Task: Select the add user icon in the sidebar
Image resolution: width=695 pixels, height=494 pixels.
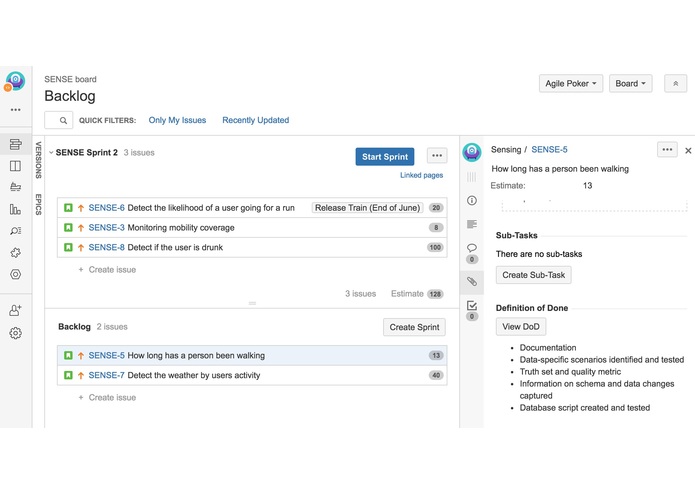Action: click(x=16, y=310)
